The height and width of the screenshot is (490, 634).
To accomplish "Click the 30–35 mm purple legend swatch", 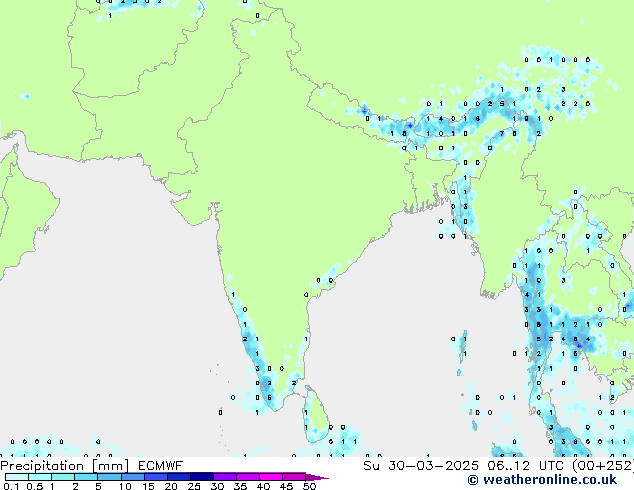I will pos(225,477).
